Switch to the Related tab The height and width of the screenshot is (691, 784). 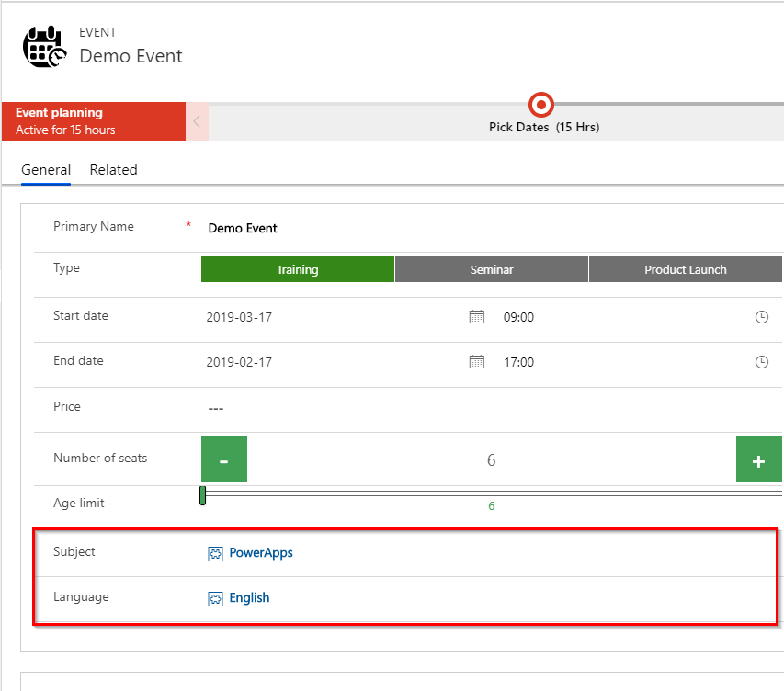coord(113,170)
